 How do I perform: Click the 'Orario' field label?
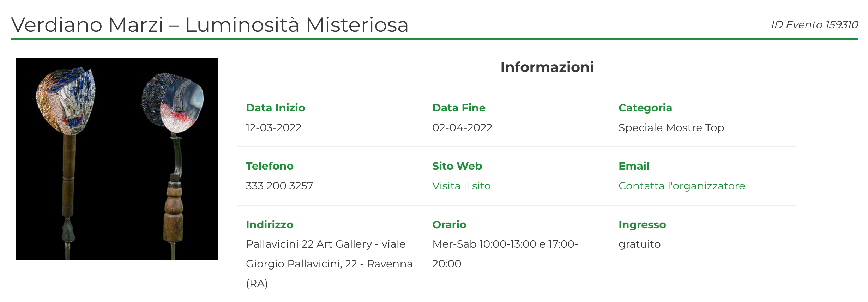click(x=449, y=225)
